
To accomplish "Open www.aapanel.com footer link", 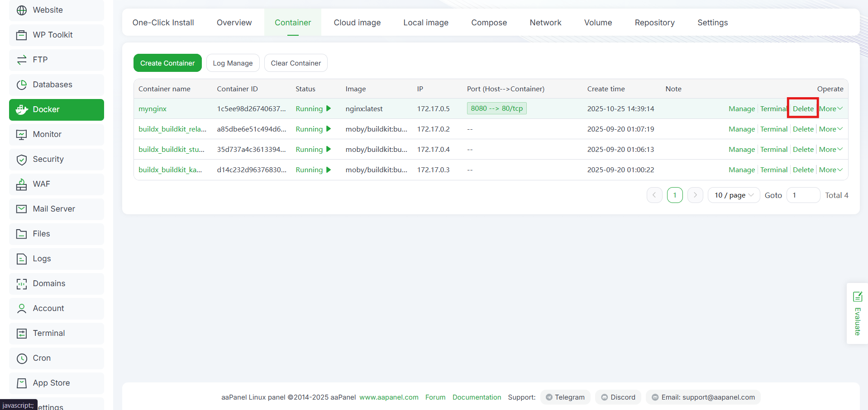I will pyautogui.click(x=389, y=397).
